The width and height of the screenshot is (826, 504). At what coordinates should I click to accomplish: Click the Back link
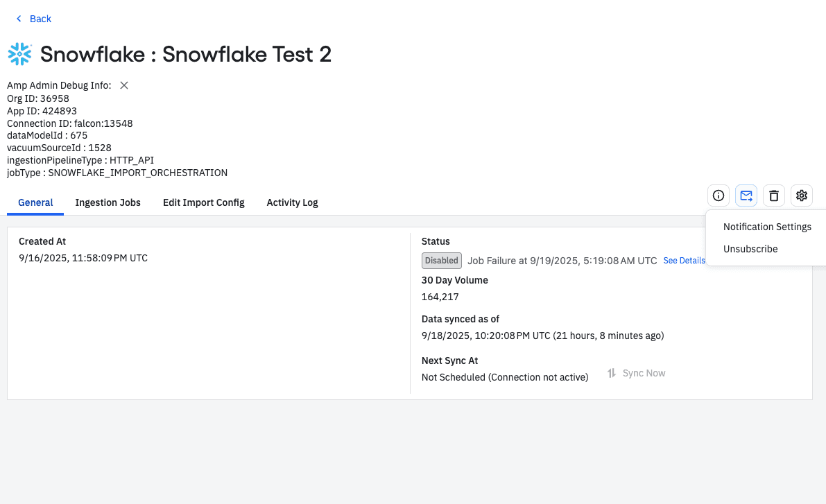pyautogui.click(x=40, y=19)
